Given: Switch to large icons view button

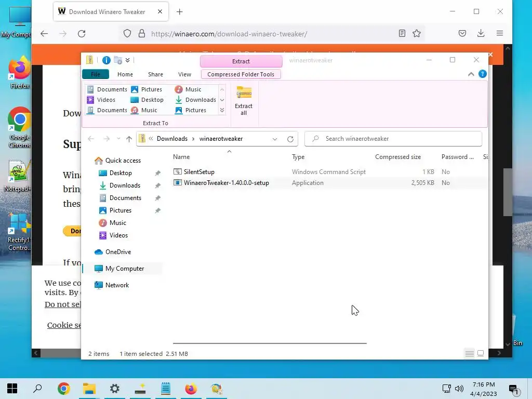Looking at the screenshot, I should tap(481, 353).
